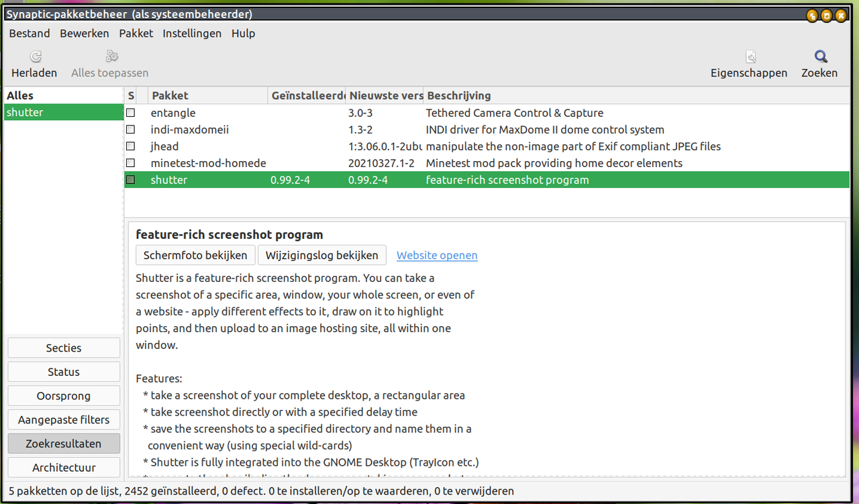Screen dimensions: 859x504
Task: Sort by Beschrijving column header
Action: coord(636,95)
